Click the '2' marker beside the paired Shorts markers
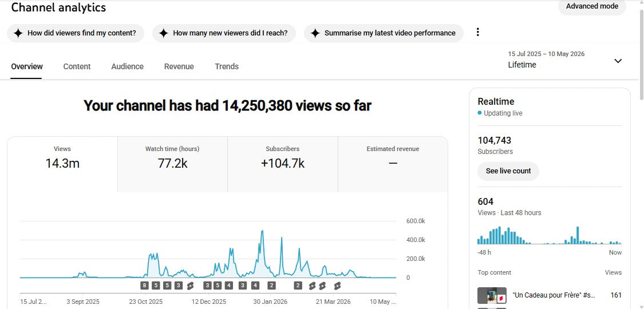This screenshot has width=644, height=309. coord(298,285)
